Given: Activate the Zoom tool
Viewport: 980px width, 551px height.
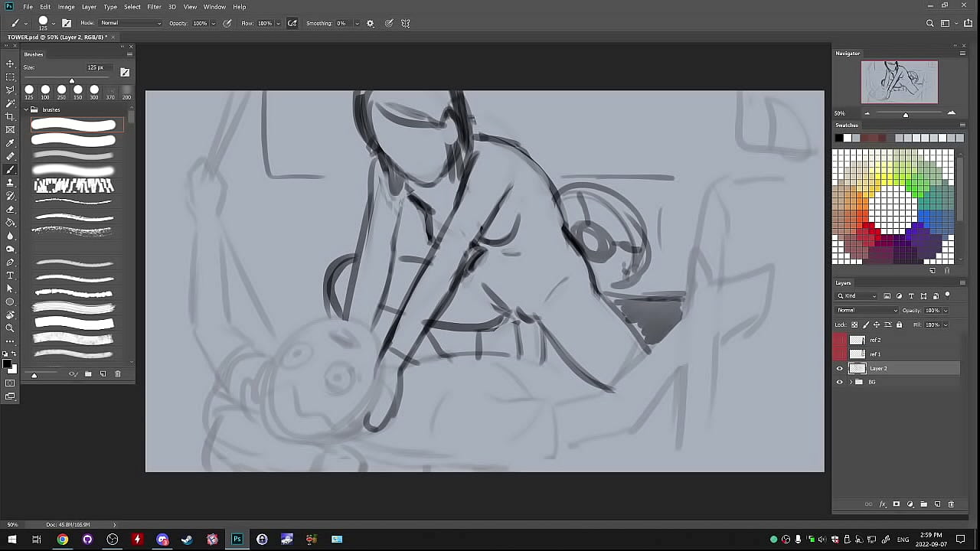Looking at the screenshot, I should tap(10, 328).
